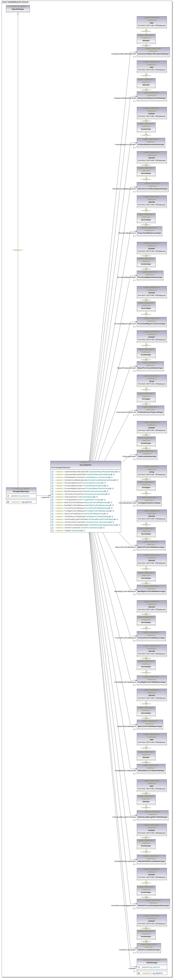This screenshot has width=176, height=980.
Task: Click the AssessmentReportReceptionDate element icon in mg_sequence
Action: [x=52, y=472]
